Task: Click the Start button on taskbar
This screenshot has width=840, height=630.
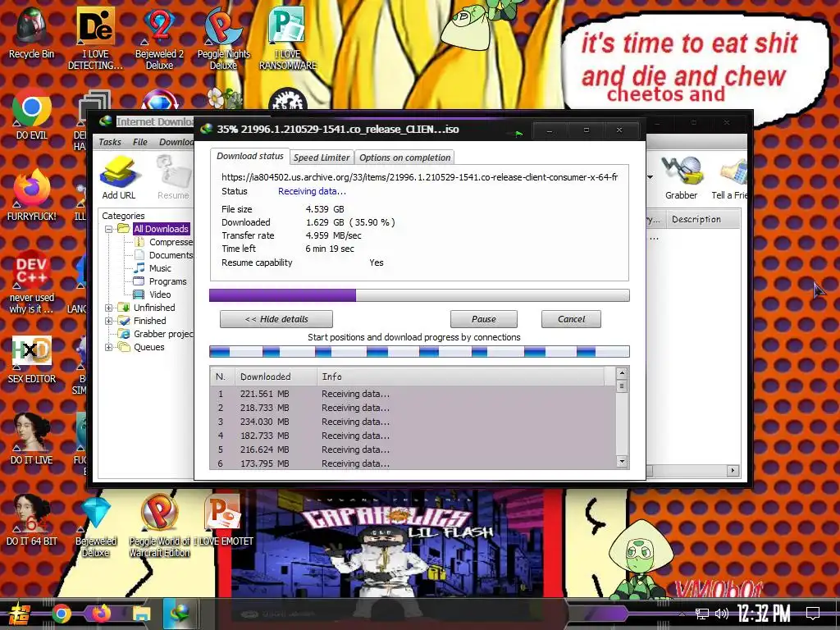Action: pyautogui.click(x=18, y=614)
